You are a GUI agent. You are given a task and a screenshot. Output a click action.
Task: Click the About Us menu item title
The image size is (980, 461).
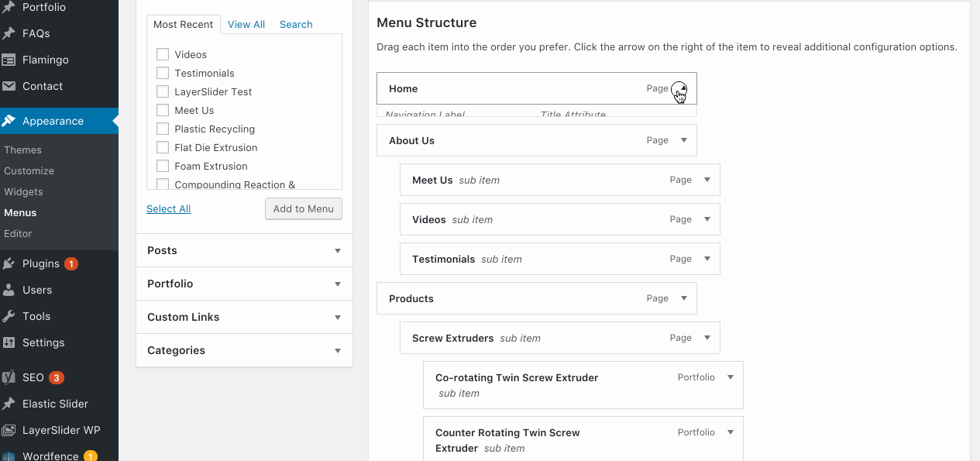coord(411,140)
